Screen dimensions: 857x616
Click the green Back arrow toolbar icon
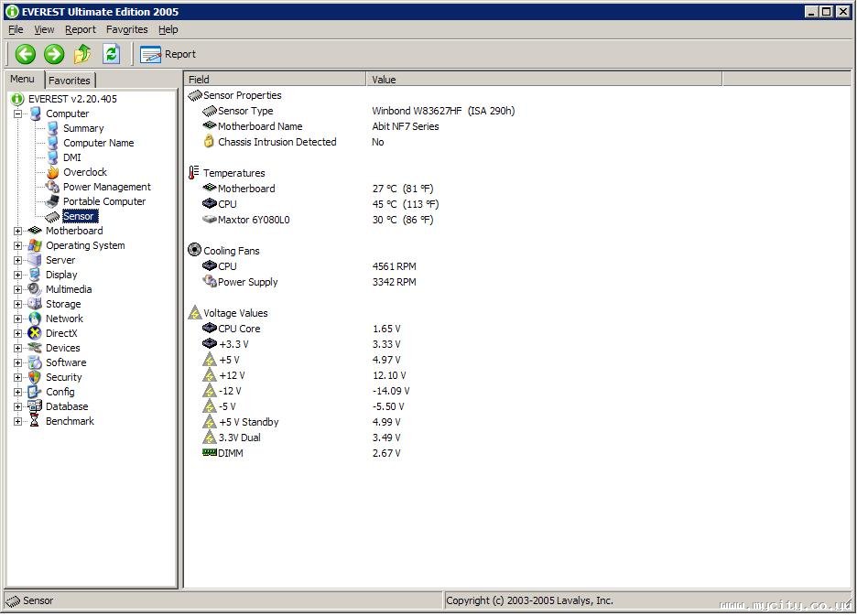[x=25, y=54]
